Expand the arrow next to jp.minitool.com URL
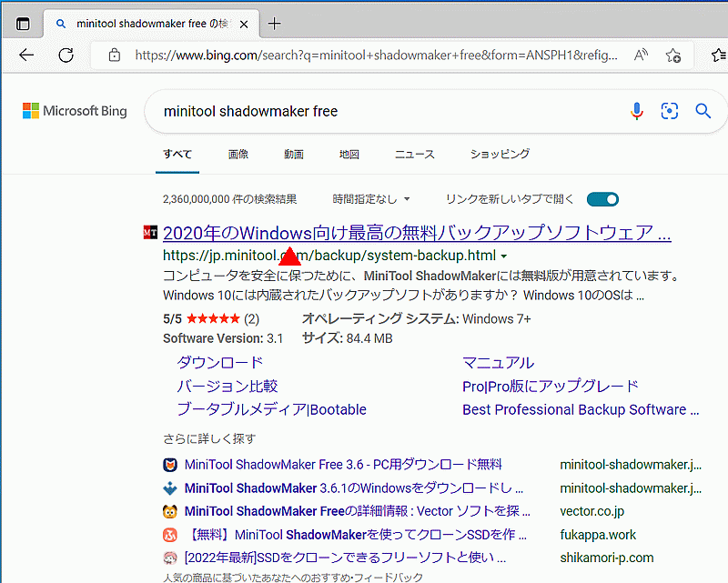Image resolution: width=728 pixels, height=583 pixels. (x=504, y=256)
